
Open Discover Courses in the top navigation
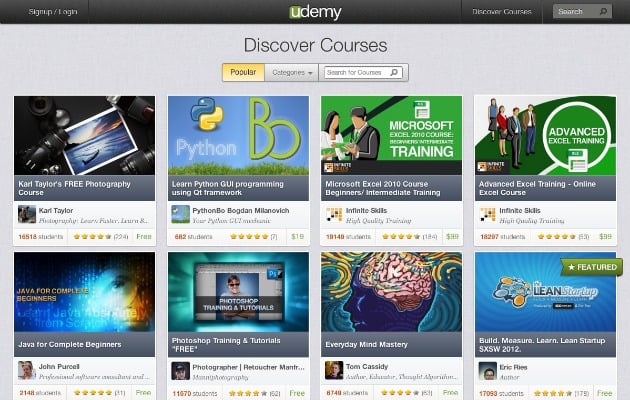pyautogui.click(x=501, y=12)
